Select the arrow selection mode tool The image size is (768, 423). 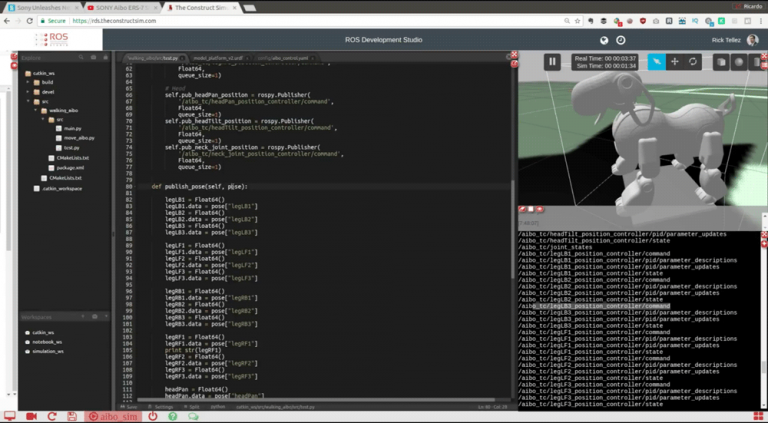point(656,62)
